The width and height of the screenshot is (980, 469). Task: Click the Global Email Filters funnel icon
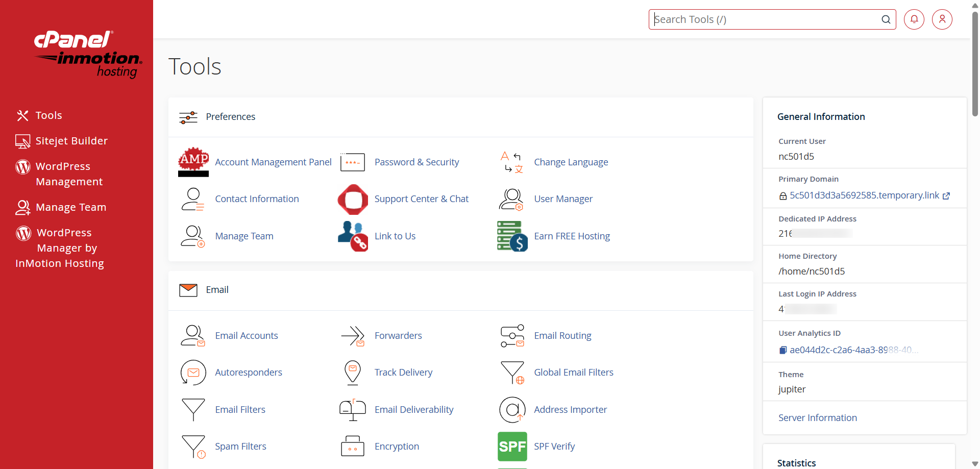pyautogui.click(x=512, y=373)
